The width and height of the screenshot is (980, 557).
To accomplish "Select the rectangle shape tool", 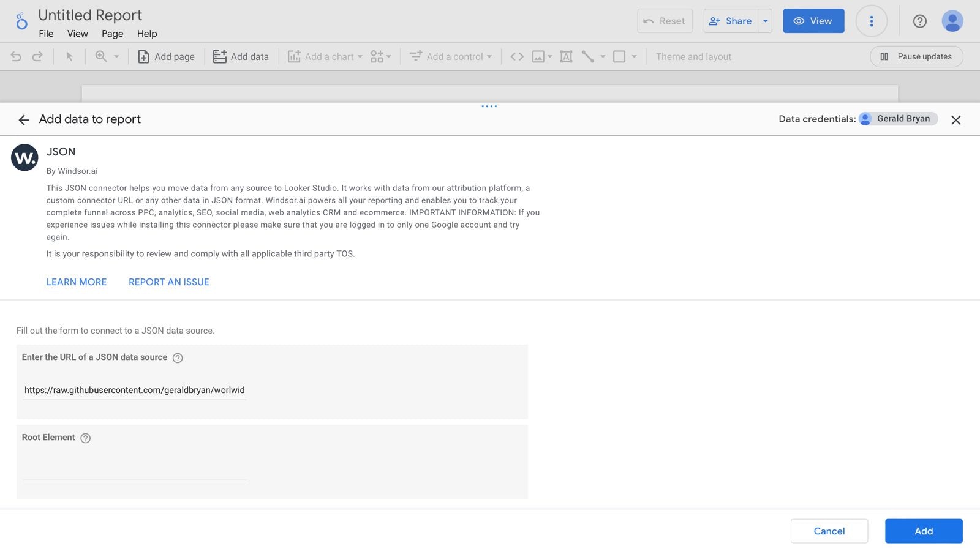I will pyautogui.click(x=619, y=56).
